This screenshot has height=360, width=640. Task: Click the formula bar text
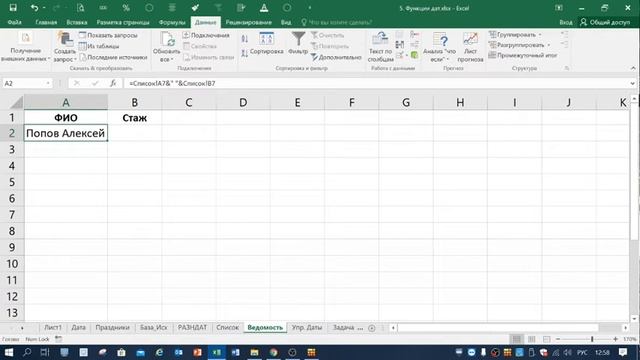172,83
